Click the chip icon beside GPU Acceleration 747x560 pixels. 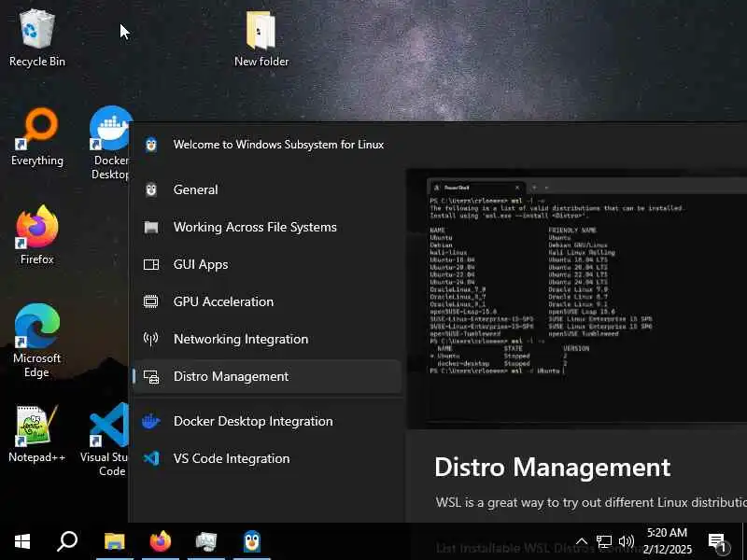(x=151, y=301)
